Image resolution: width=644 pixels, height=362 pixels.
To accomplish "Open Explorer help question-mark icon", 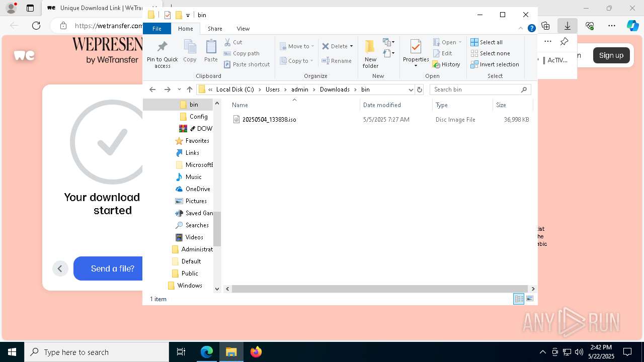I will pyautogui.click(x=531, y=29).
